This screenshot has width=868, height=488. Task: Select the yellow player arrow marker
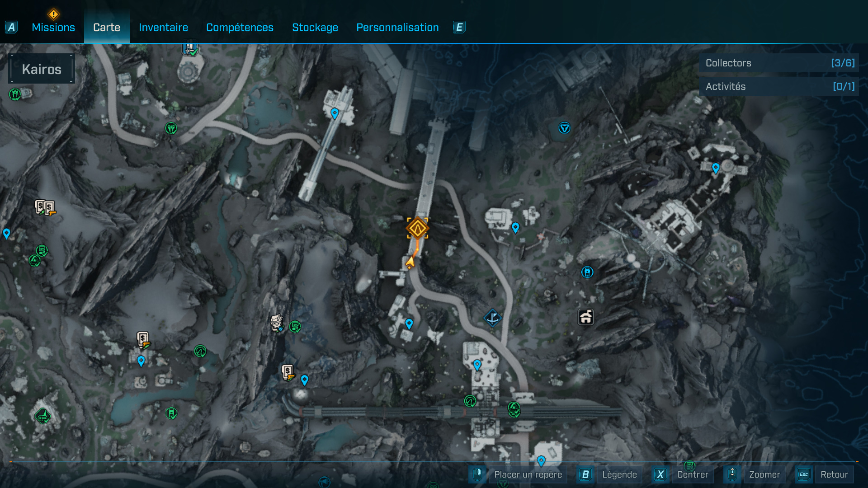point(410,262)
